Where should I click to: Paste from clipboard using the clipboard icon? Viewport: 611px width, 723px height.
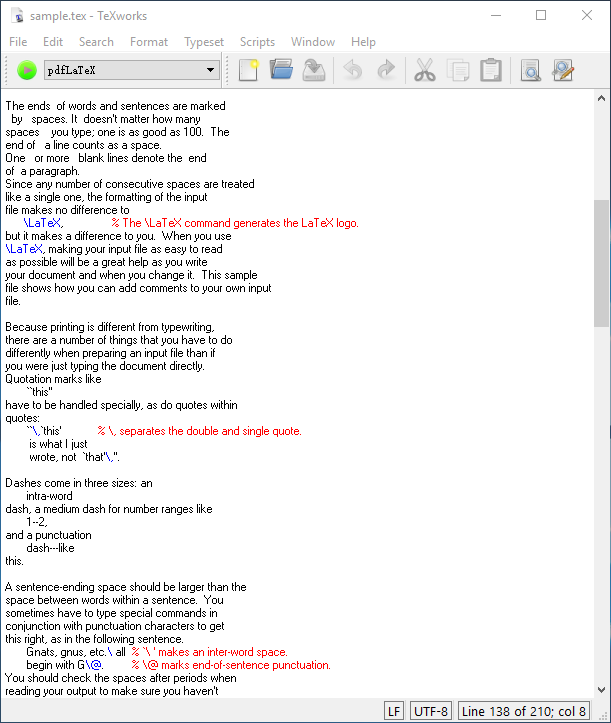tap(491, 71)
